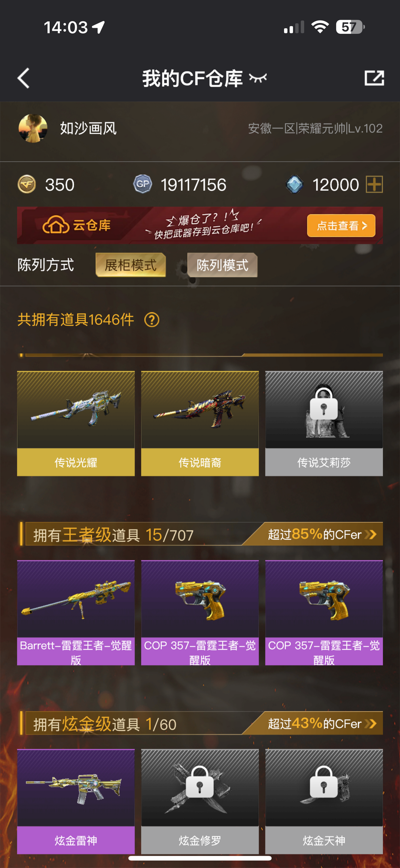Switch to 展柜模式 display mode
The width and height of the screenshot is (400, 868).
[130, 265]
